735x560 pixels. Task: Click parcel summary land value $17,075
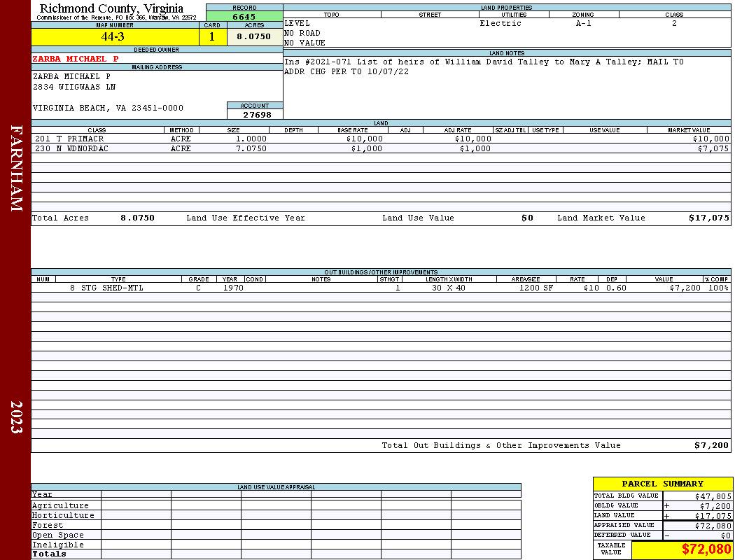(x=713, y=516)
